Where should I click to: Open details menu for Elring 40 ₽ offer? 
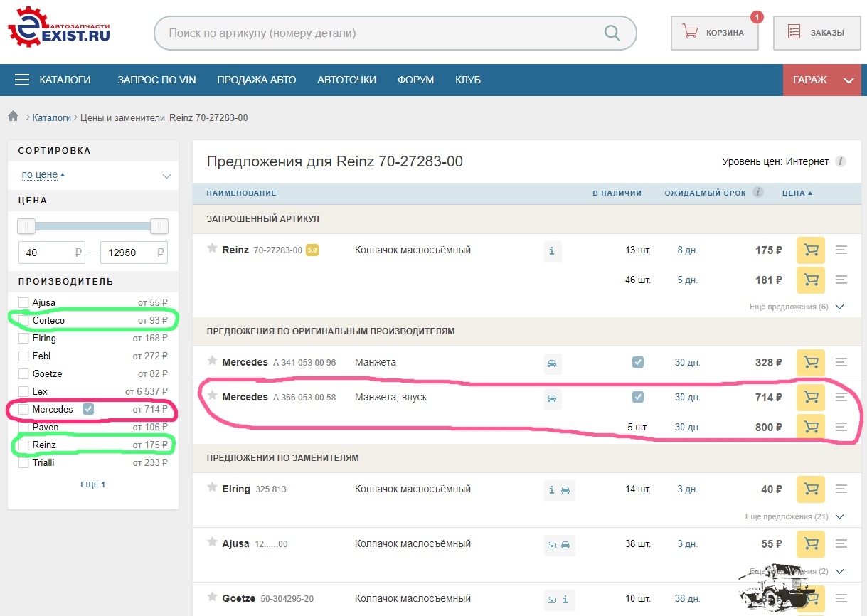pyautogui.click(x=842, y=489)
